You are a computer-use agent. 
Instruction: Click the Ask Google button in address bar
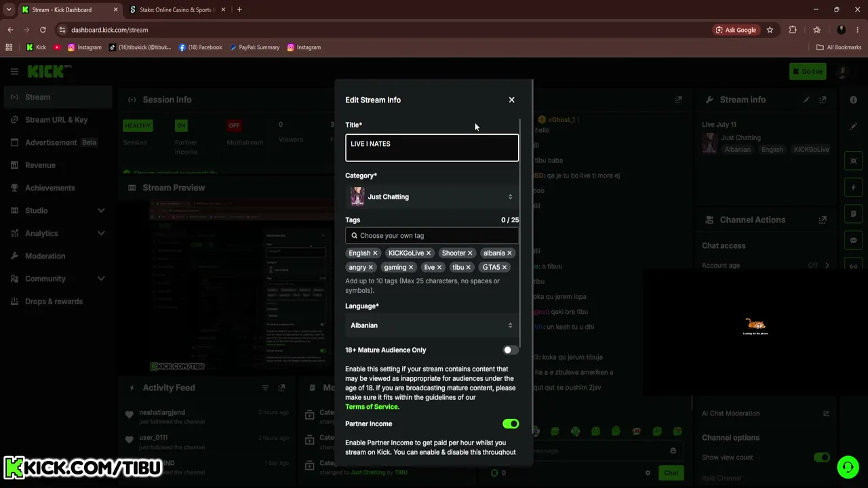736,30
